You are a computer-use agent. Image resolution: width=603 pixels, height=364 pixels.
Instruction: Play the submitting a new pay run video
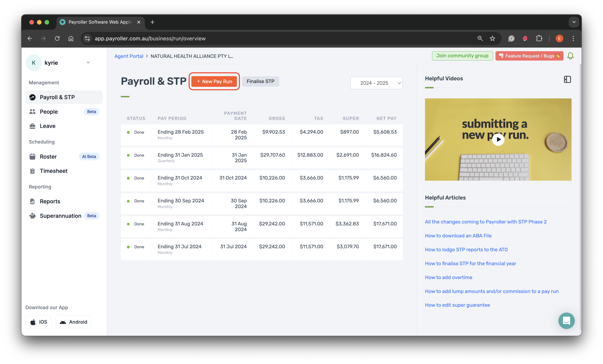(x=498, y=139)
